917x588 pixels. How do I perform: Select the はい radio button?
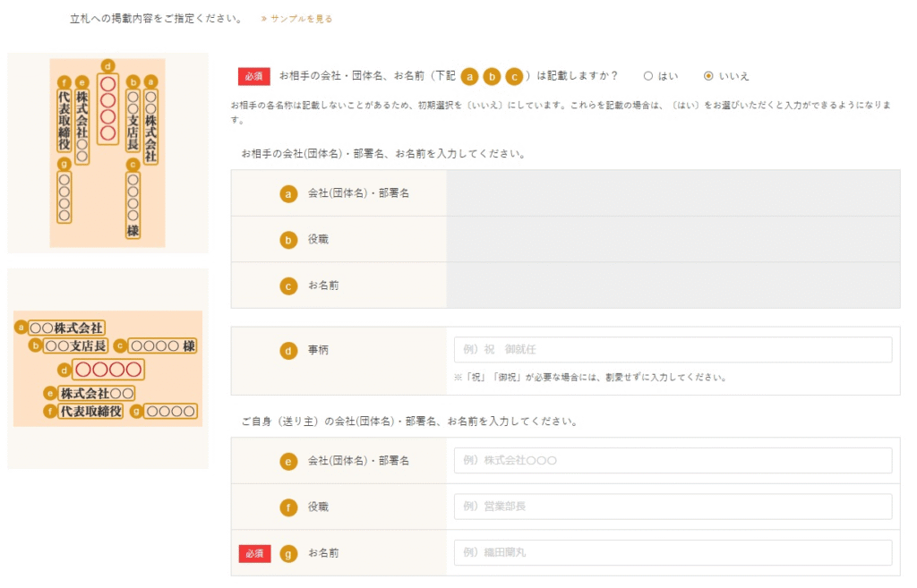[x=648, y=76]
